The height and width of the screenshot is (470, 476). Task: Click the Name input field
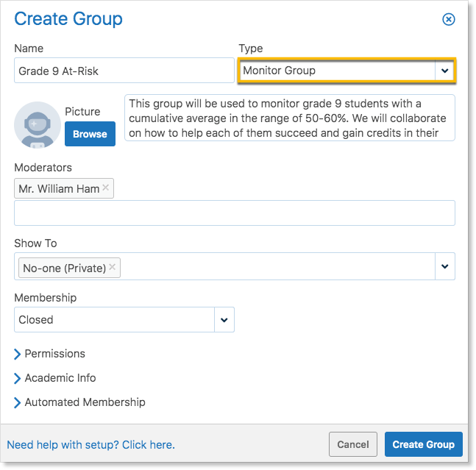pyautogui.click(x=124, y=71)
